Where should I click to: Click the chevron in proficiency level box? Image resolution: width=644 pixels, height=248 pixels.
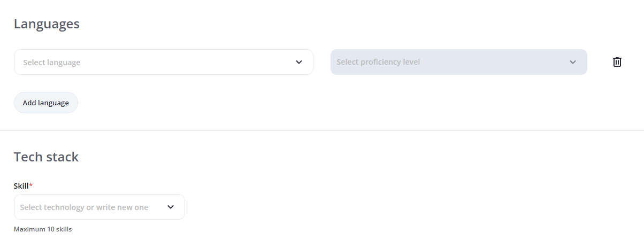(573, 62)
